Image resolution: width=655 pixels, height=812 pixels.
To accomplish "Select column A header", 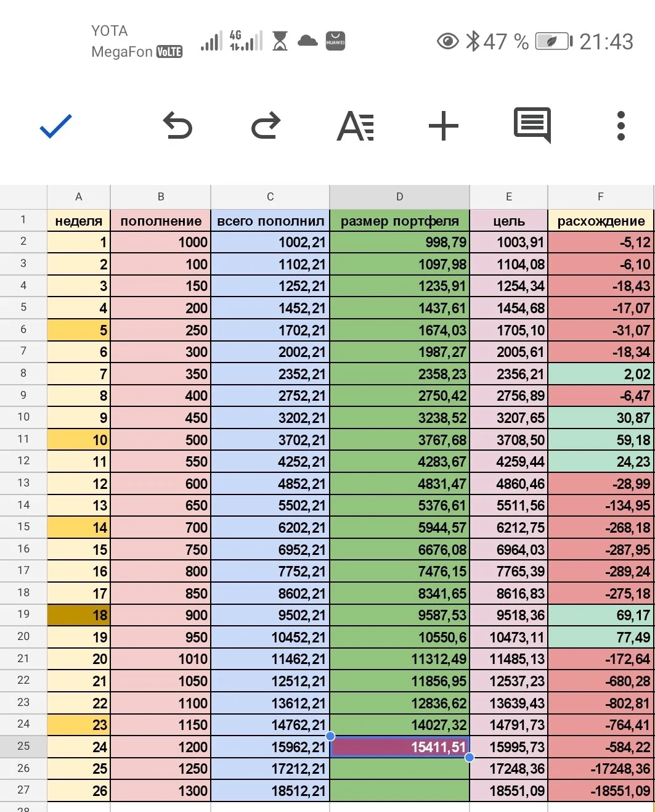I will (78, 197).
